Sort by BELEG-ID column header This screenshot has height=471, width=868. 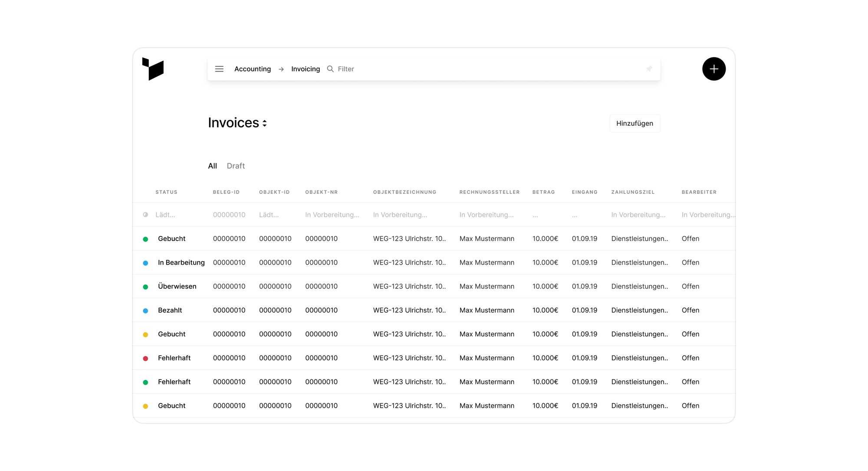tap(226, 192)
